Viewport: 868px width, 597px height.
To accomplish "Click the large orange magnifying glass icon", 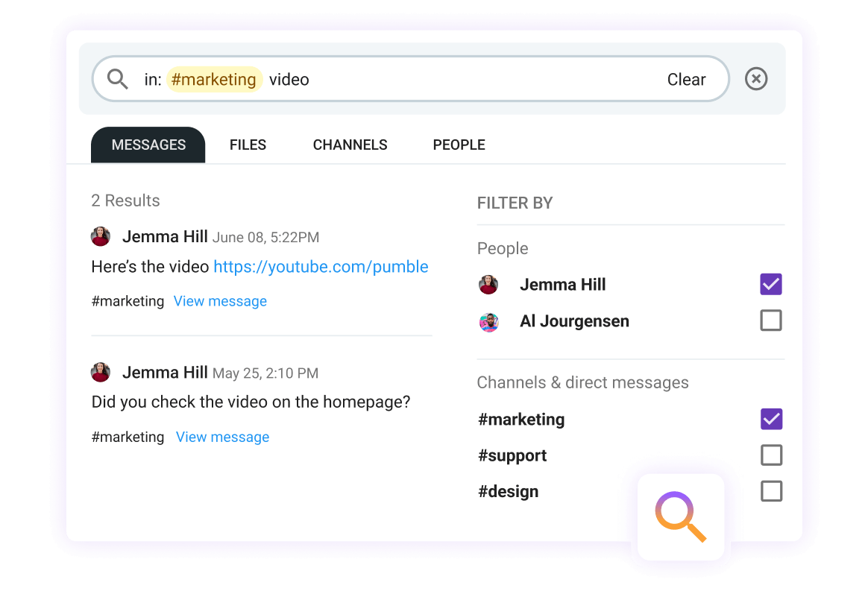I will point(680,517).
